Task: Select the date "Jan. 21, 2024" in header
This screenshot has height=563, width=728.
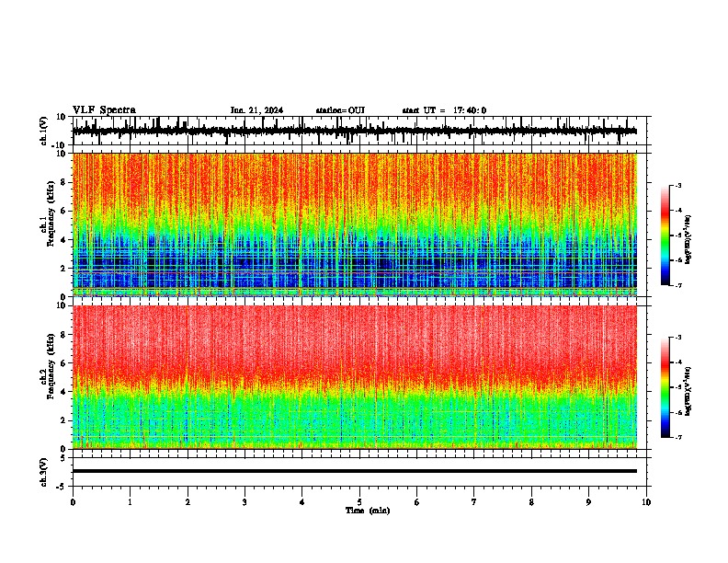Action: pos(256,110)
